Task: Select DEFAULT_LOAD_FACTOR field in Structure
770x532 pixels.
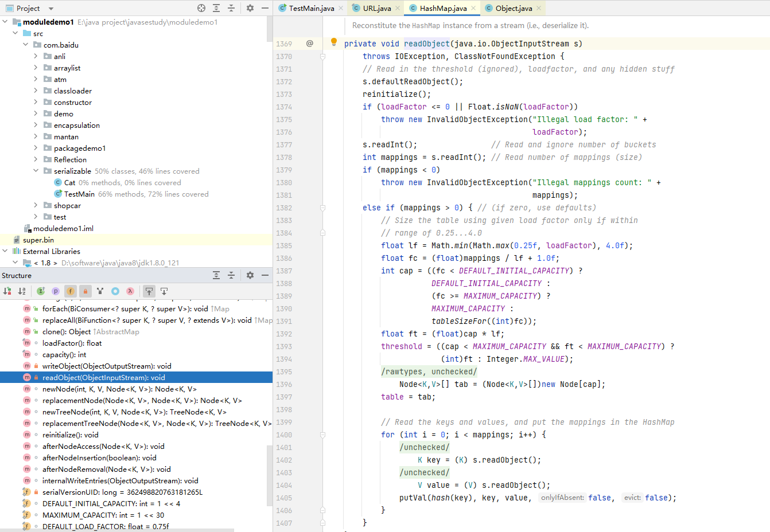Action: pyautogui.click(x=105, y=526)
